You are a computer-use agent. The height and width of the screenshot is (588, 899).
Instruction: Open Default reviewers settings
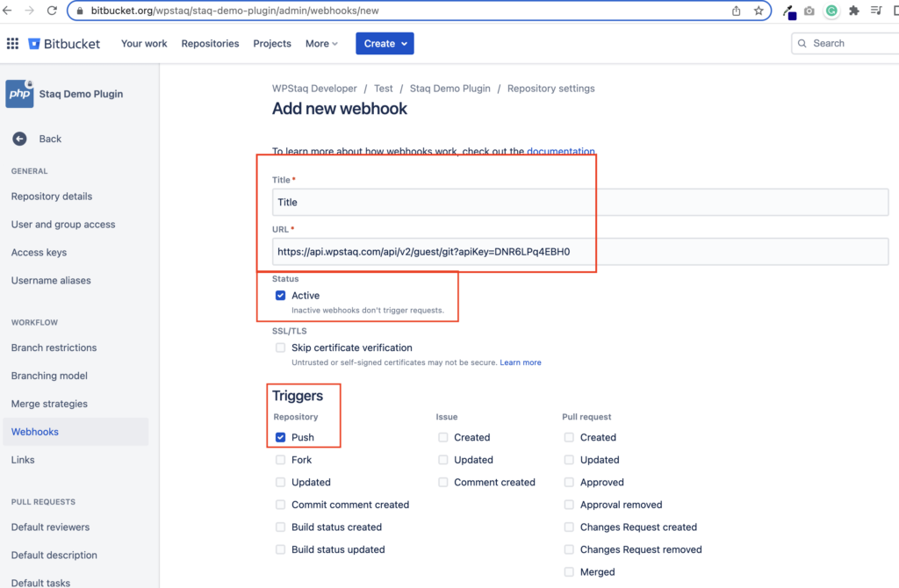click(50, 527)
